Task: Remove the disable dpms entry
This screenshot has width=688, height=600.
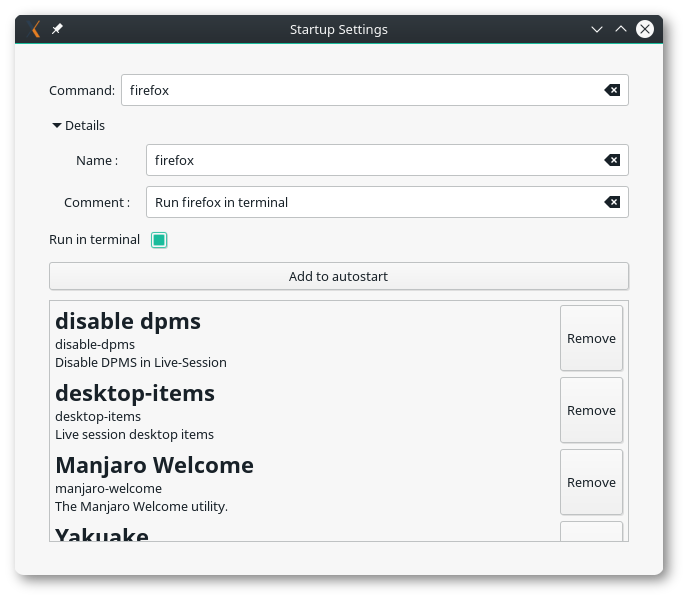Action: pos(591,338)
